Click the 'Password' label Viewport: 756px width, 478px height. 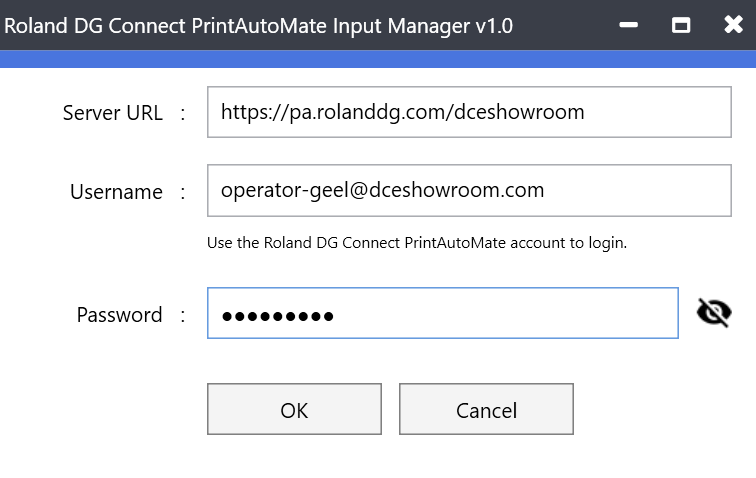[120, 315]
